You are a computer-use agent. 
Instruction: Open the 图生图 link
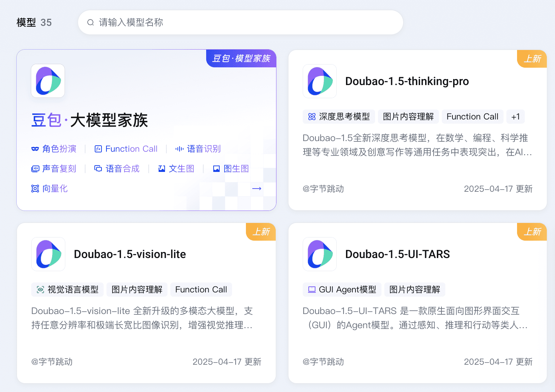[x=236, y=169]
